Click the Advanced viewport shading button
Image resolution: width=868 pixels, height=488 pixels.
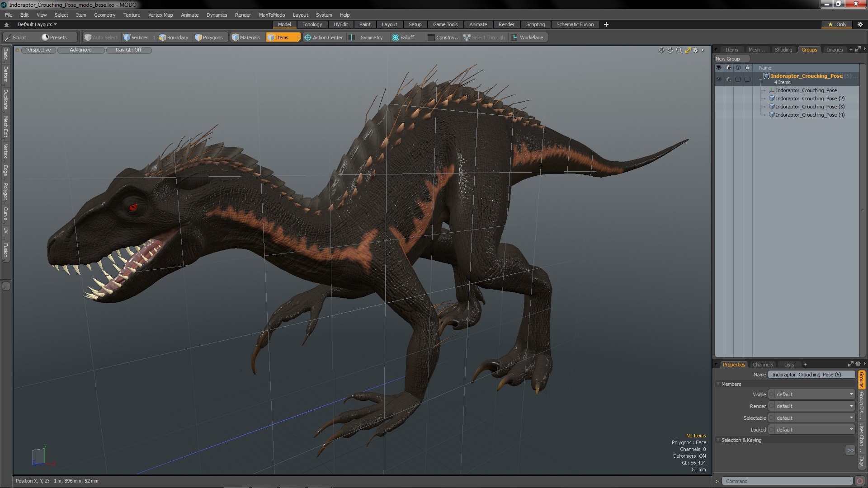pyautogui.click(x=80, y=50)
